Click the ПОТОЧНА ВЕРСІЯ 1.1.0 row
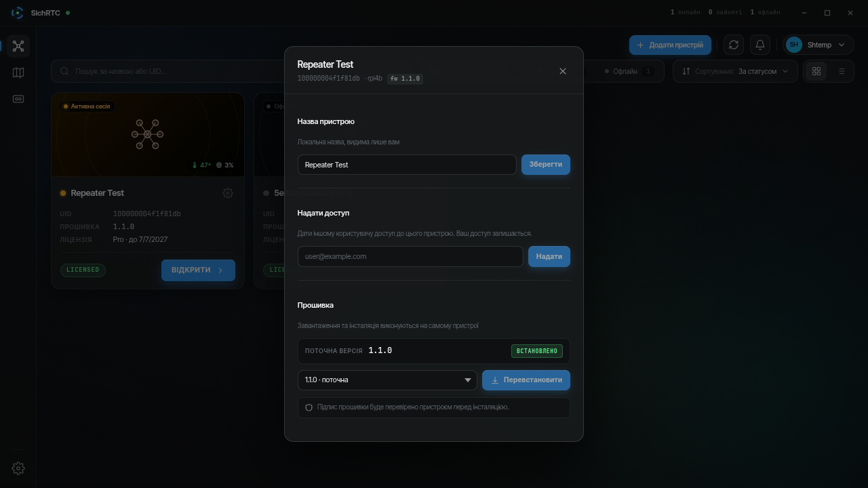868x488 pixels. [x=434, y=351]
